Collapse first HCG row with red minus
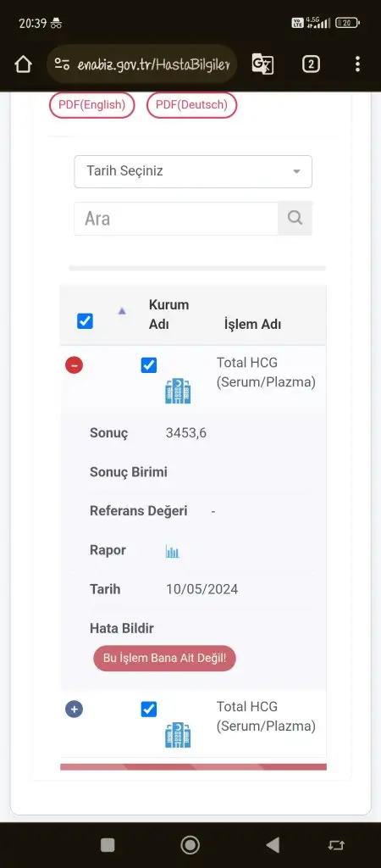The height and width of the screenshot is (868, 381). [75, 365]
